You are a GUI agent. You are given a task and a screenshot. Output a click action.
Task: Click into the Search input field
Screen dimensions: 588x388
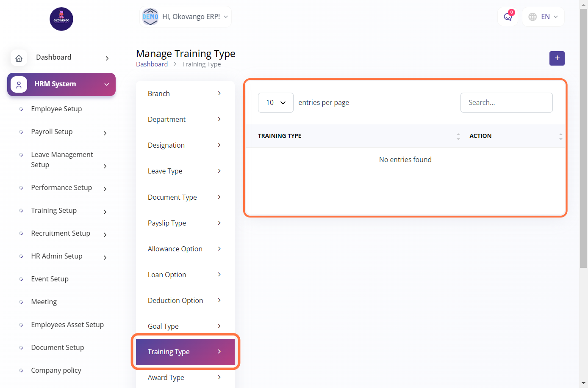click(506, 103)
